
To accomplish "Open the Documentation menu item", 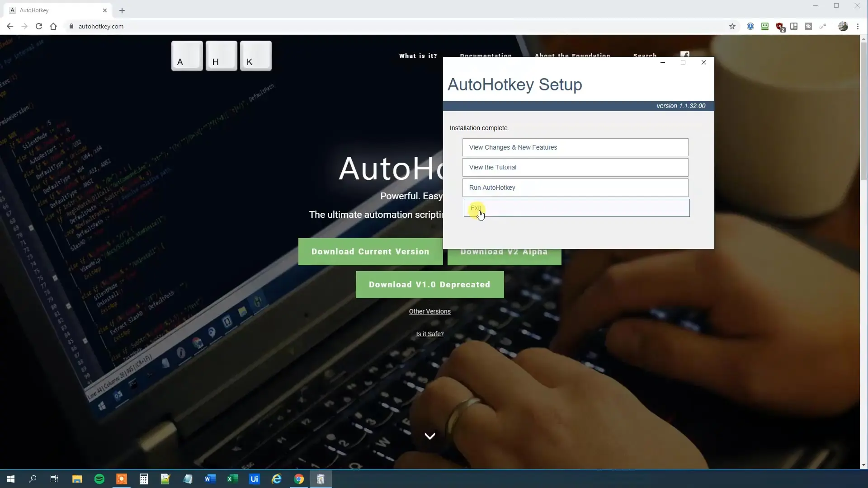I will 486,55.
